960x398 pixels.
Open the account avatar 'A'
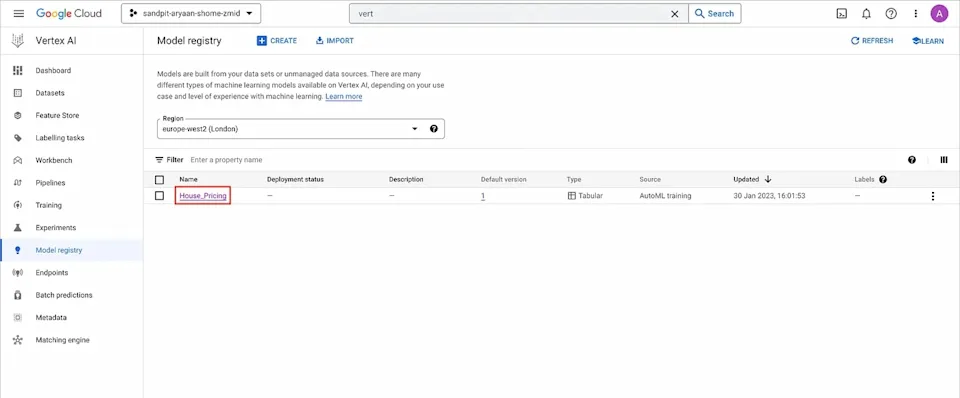pos(939,13)
